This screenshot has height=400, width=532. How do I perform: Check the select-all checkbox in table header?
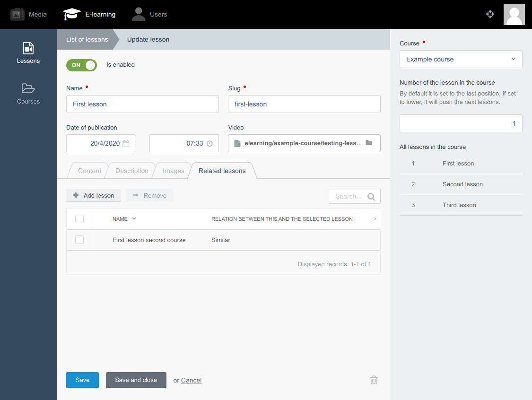(x=79, y=219)
